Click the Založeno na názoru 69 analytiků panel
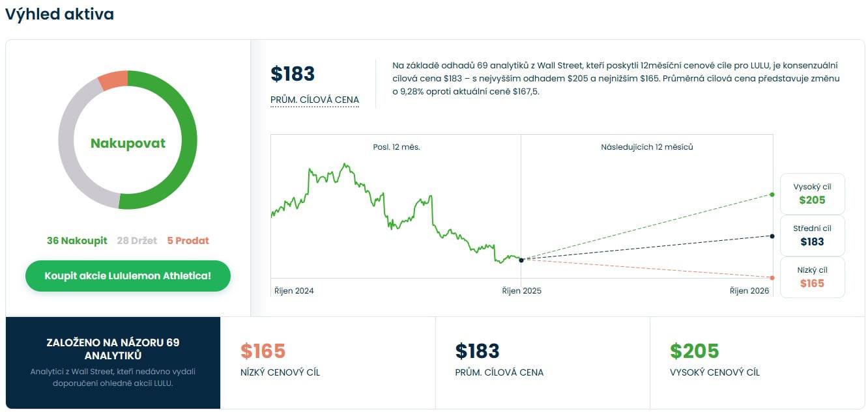This screenshot has height=412, width=868. pos(113,363)
